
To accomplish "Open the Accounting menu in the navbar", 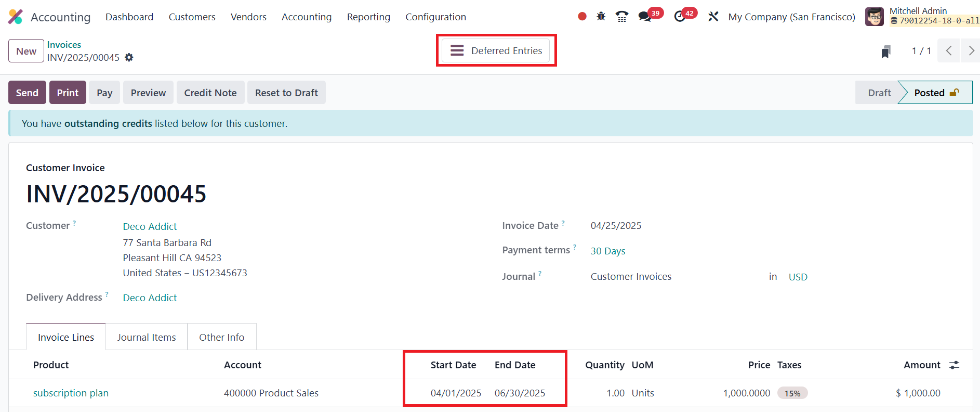I will pos(307,17).
